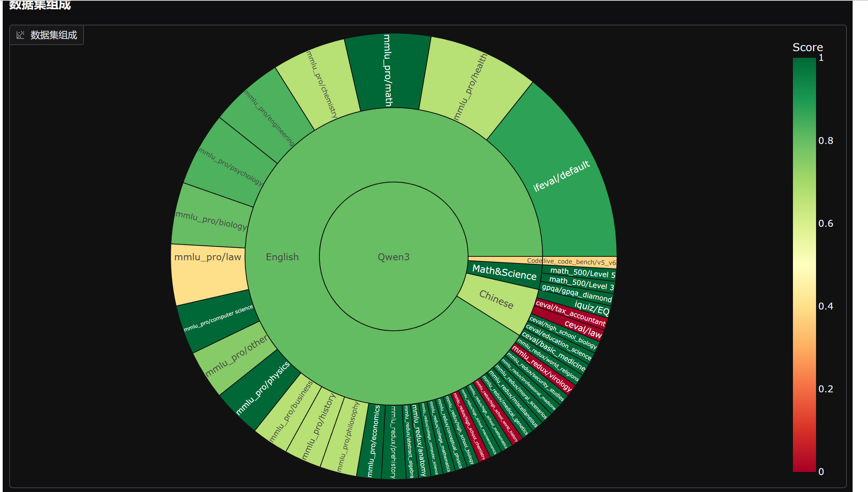
Task: Pick the mmlu_pro/other segment
Action: coord(236,356)
